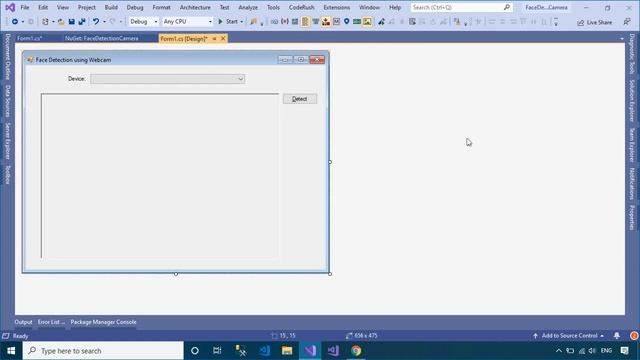Open the Architecture menu

(x=195, y=7)
